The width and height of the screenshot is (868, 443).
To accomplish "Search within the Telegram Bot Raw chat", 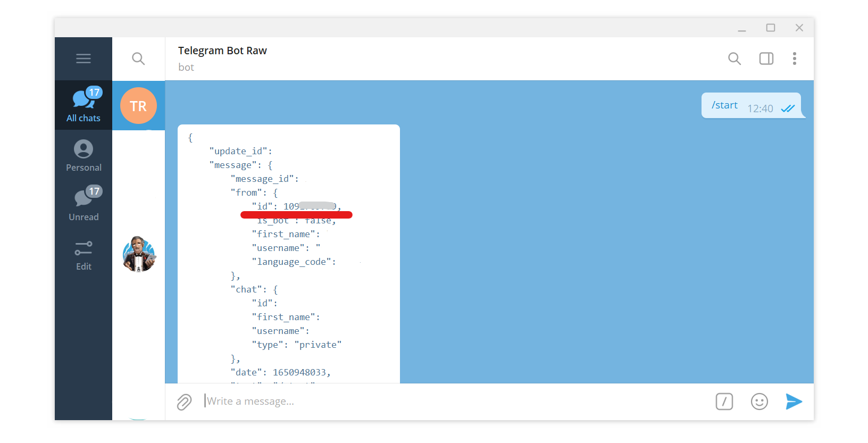I will pyautogui.click(x=734, y=58).
